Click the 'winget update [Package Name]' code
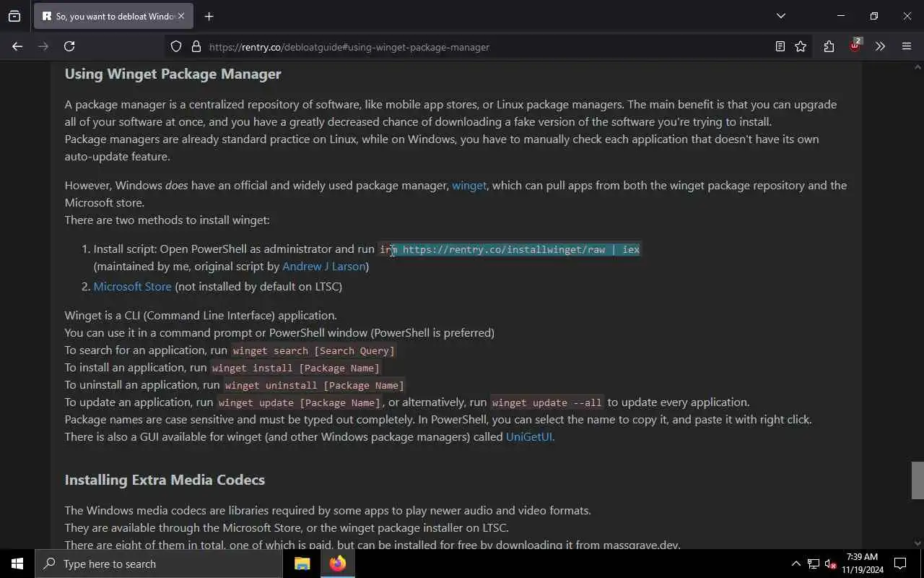924x578 pixels. point(299,402)
